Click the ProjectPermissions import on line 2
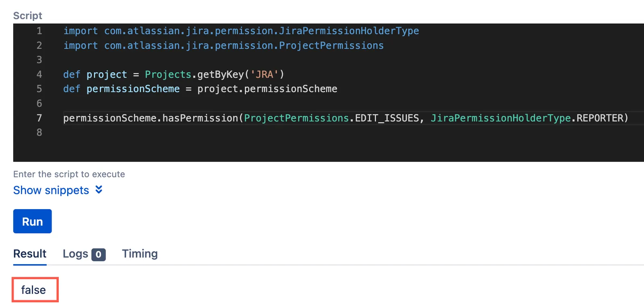This screenshot has width=644, height=306. tap(331, 45)
